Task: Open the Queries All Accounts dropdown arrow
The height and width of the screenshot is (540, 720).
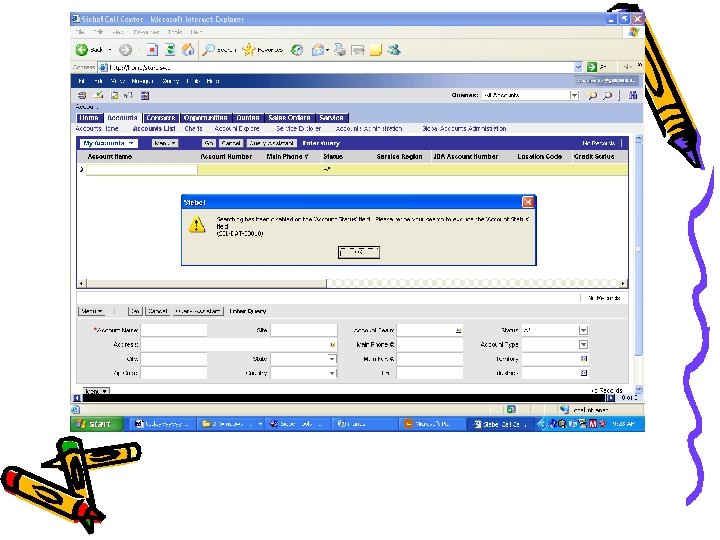Action: [574, 95]
